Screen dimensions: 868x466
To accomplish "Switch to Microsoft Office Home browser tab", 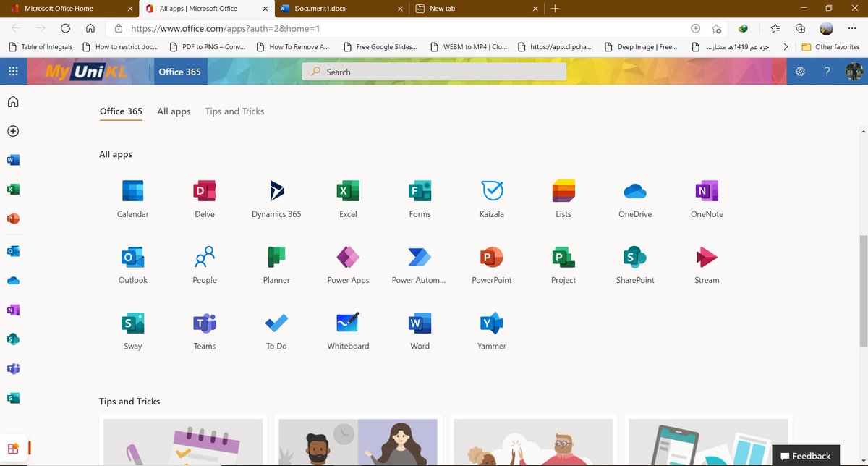I will click(x=69, y=9).
